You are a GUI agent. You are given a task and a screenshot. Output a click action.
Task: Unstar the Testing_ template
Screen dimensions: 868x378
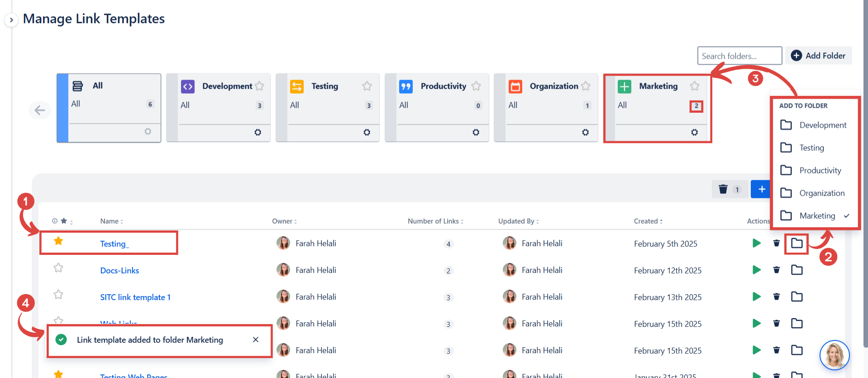58,241
